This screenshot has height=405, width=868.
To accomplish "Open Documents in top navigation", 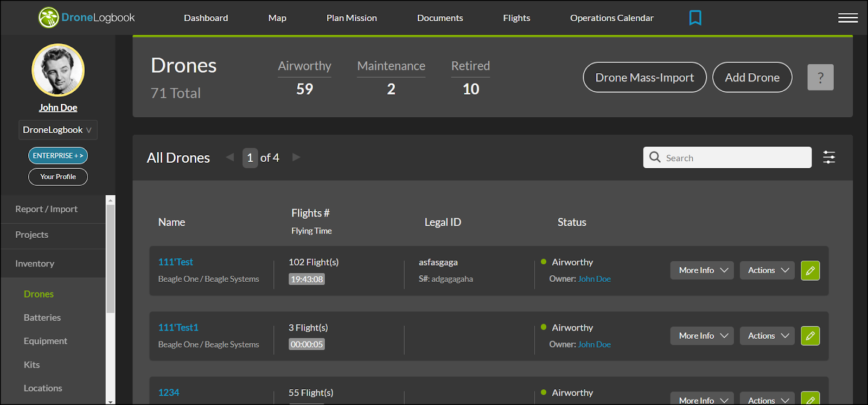I will [440, 18].
